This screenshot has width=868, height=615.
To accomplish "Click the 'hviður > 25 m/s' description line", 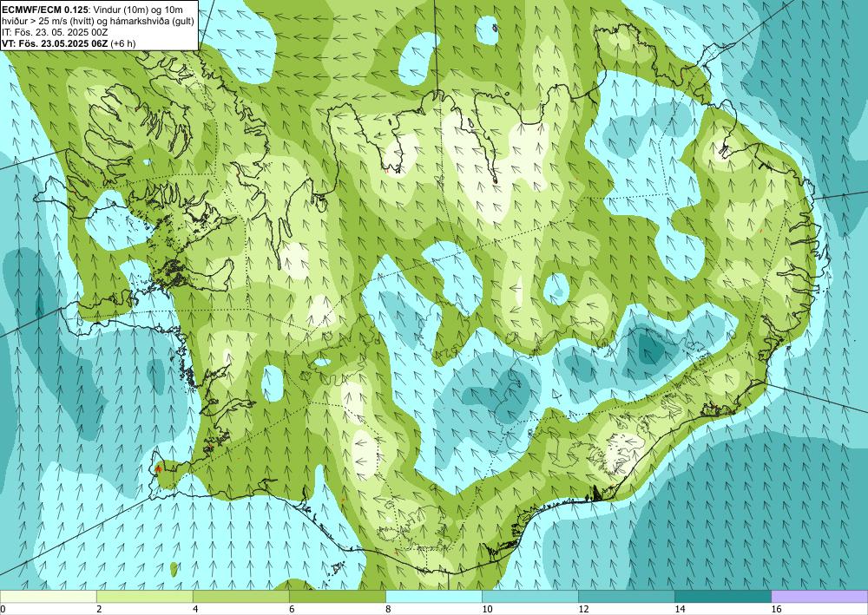I will coord(98,21).
